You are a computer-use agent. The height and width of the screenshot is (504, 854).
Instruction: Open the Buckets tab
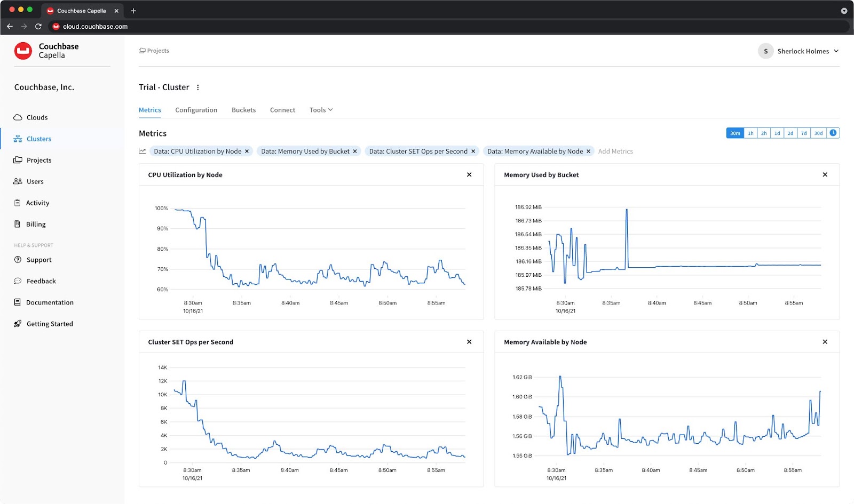coord(243,110)
